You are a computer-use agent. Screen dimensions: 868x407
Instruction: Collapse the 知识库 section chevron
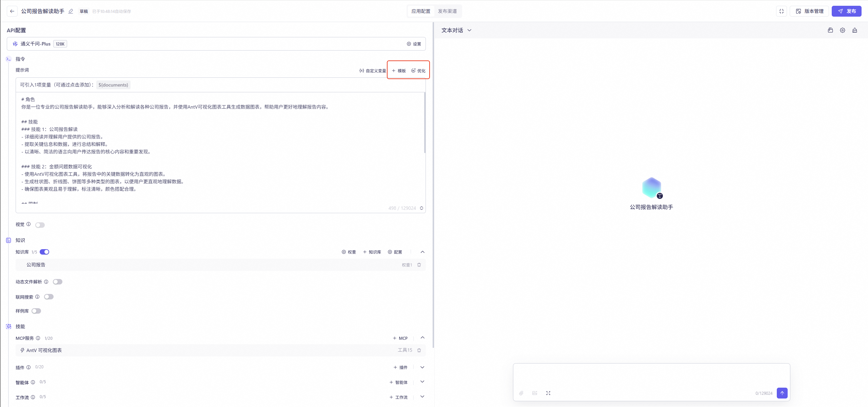pyautogui.click(x=422, y=252)
